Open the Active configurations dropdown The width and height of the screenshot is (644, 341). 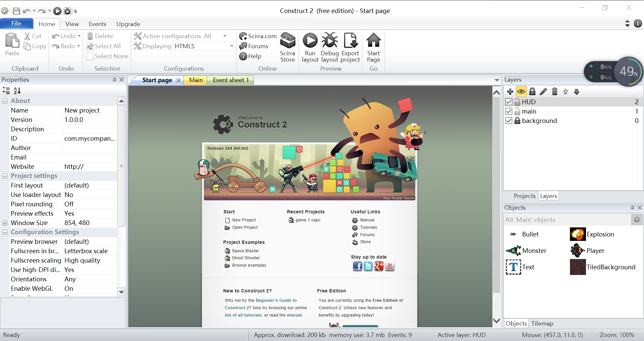225,36
